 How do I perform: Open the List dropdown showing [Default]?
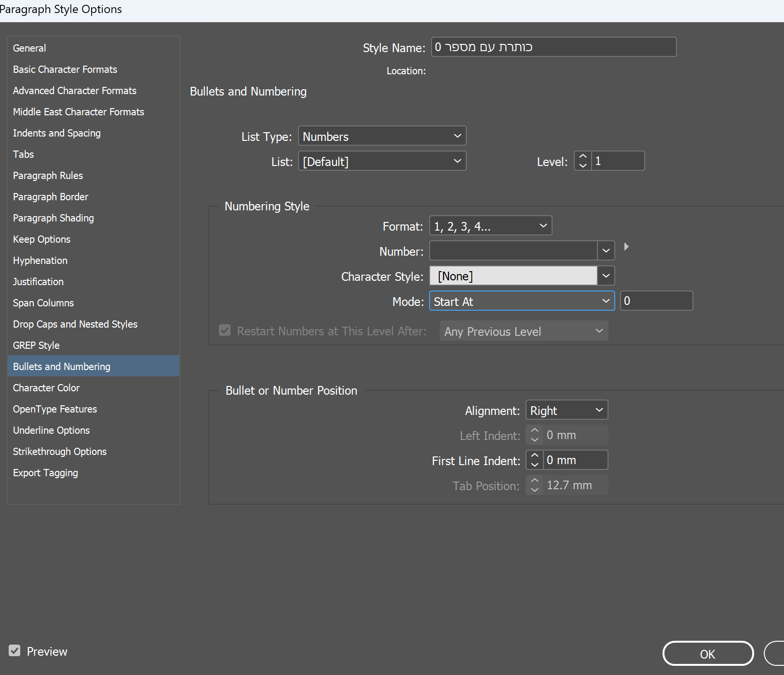382,161
